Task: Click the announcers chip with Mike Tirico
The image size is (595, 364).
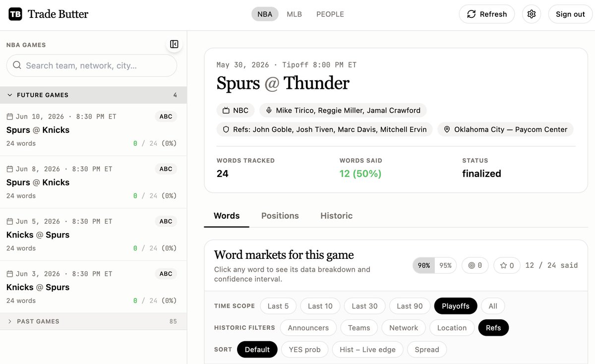Action: [x=343, y=111]
